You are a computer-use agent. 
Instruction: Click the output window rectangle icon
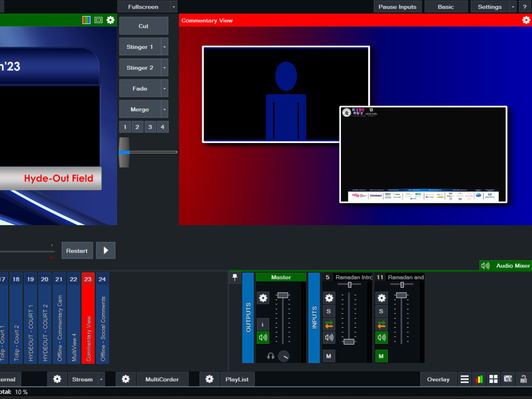click(98, 20)
